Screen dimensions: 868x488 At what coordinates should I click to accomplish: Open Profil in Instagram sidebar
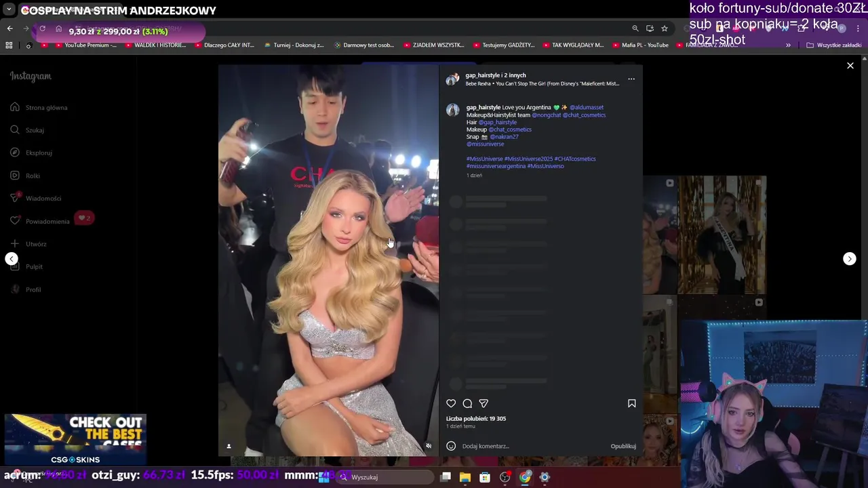pos(26,289)
